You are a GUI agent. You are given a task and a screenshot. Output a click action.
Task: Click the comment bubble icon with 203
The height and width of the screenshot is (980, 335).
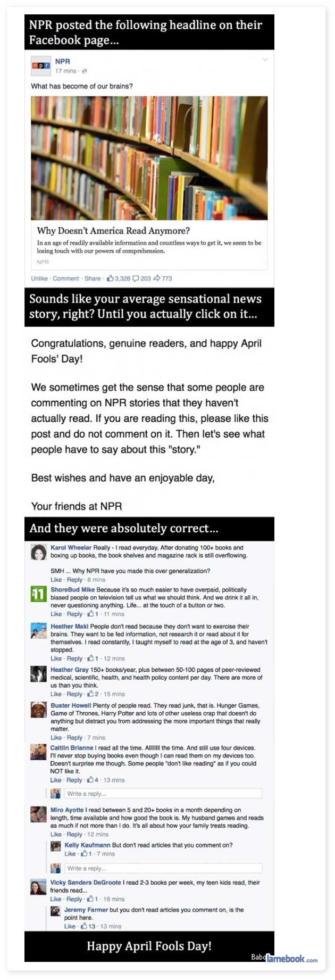136,278
